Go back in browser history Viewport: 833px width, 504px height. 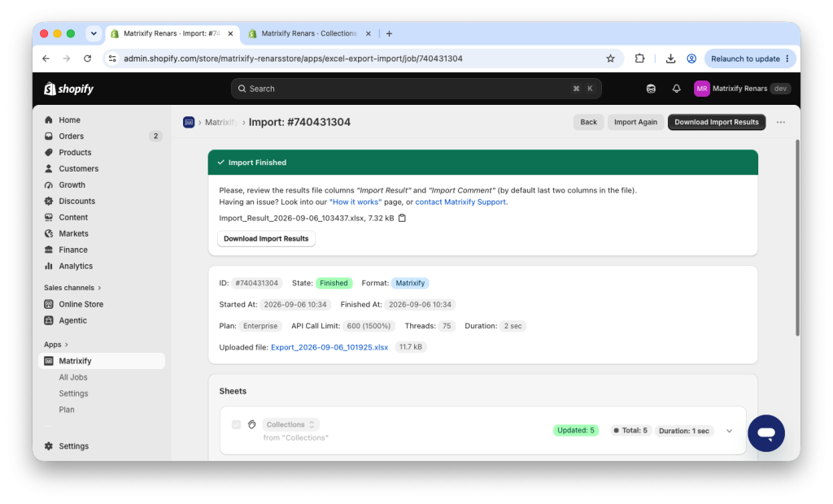(x=46, y=59)
